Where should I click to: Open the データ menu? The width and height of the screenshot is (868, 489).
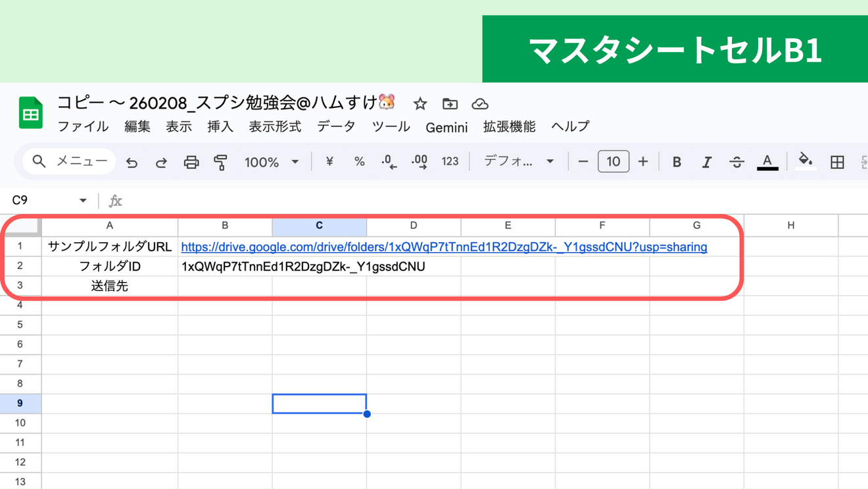pyautogui.click(x=336, y=127)
